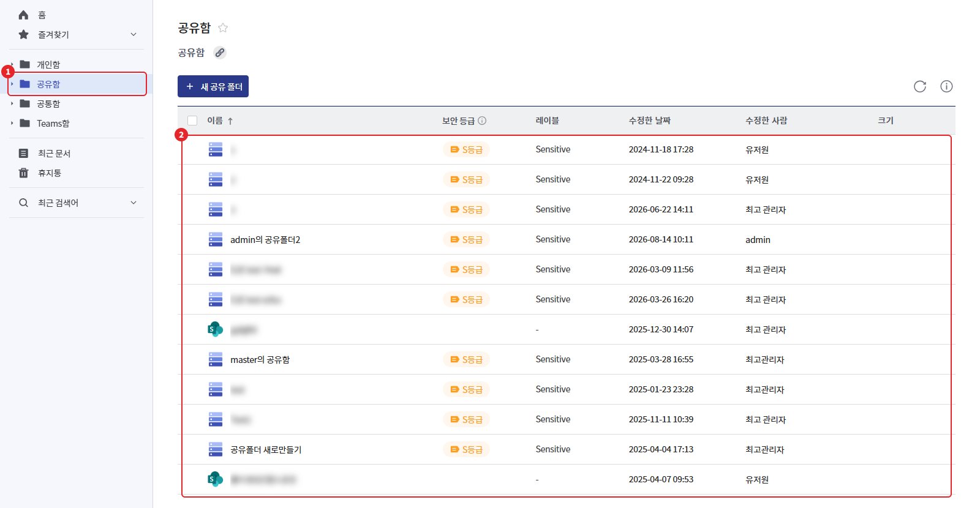Expand the Teams함 tree node arrow
This screenshot has width=980, height=508.
pyautogui.click(x=12, y=123)
